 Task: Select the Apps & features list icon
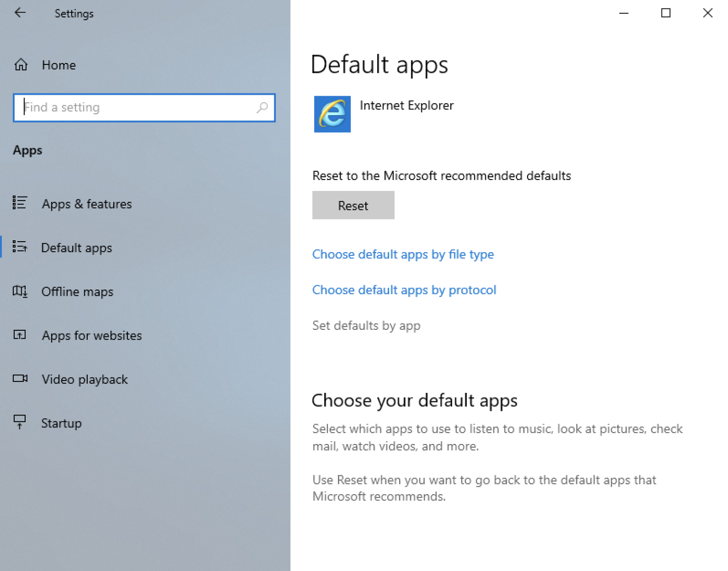19,204
